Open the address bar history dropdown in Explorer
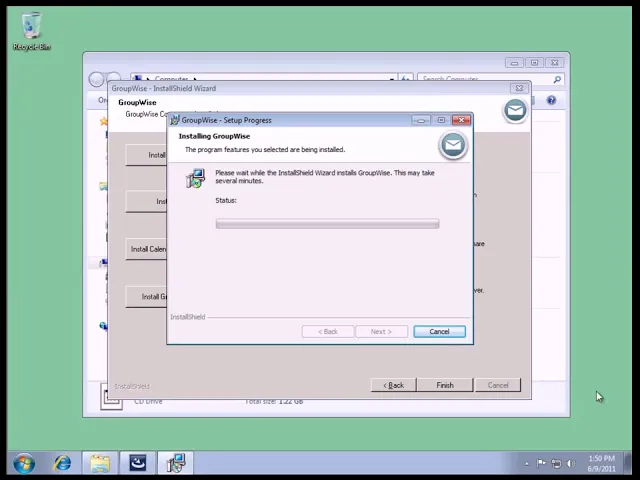Screen dimensions: 640x480 click(392, 79)
